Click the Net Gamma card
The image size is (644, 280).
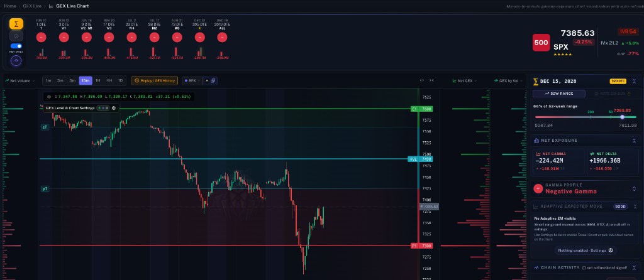tap(558, 163)
